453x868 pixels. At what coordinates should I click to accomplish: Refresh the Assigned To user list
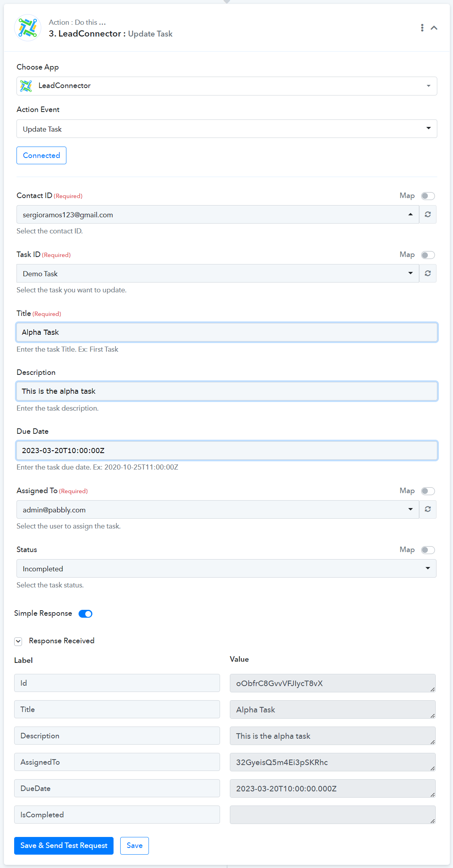point(428,509)
